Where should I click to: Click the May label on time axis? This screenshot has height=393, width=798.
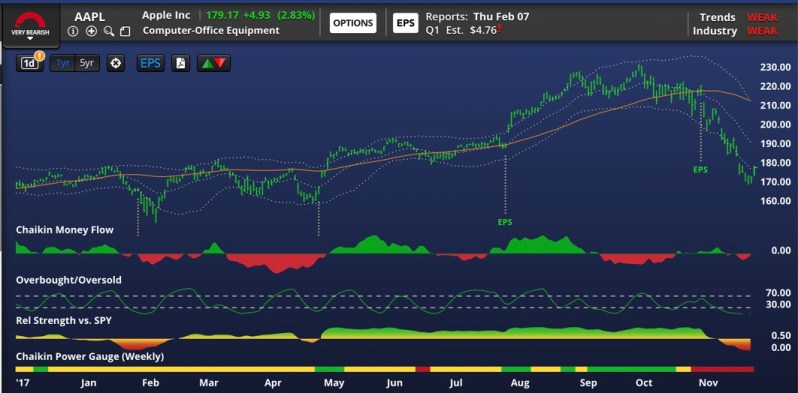click(334, 383)
